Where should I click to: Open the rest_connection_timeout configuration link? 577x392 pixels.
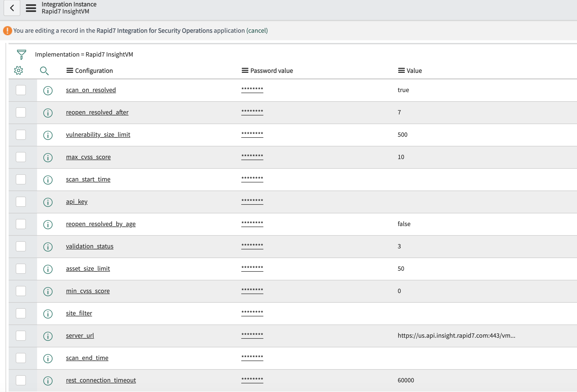[101, 380]
